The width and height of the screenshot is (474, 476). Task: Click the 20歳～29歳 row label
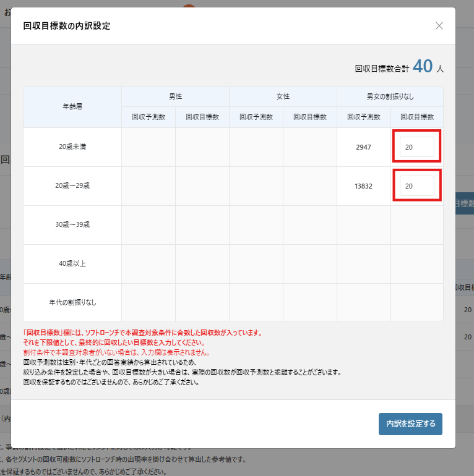pyautogui.click(x=72, y=186)
